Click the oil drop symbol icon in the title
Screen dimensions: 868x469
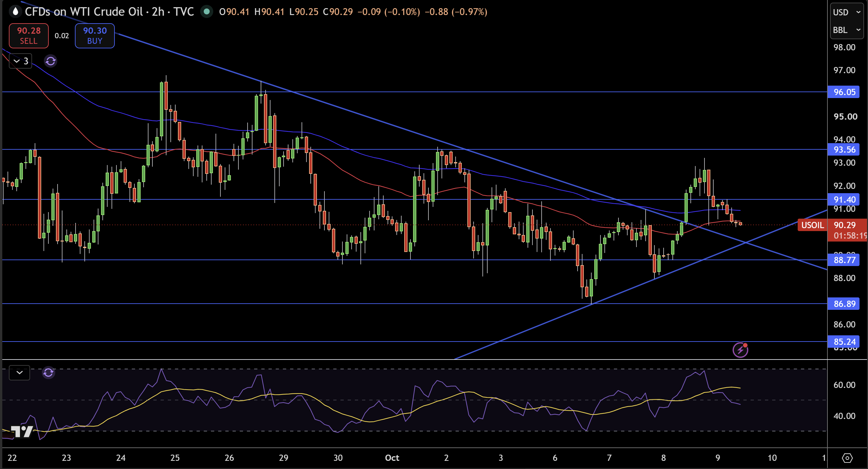15,12
